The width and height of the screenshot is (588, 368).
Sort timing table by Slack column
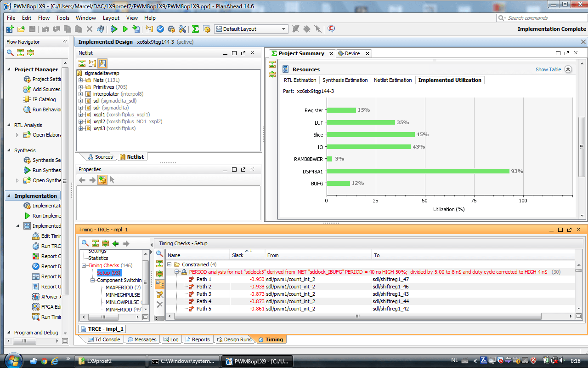tap(247, 255)
